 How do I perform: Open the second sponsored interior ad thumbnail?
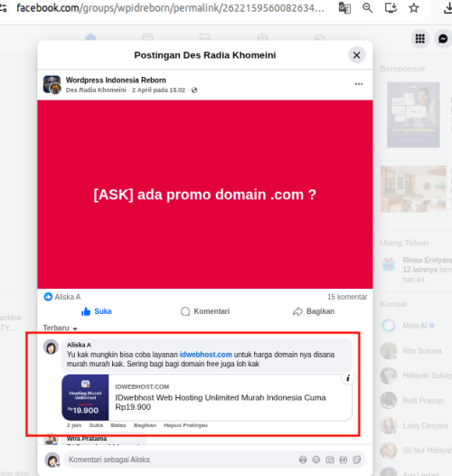[413, 189]
